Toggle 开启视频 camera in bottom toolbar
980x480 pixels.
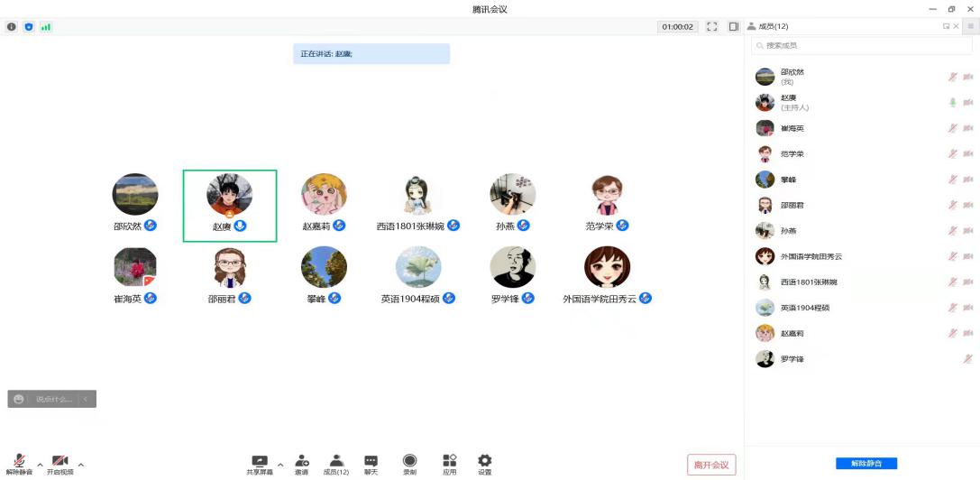pos(60,461)
